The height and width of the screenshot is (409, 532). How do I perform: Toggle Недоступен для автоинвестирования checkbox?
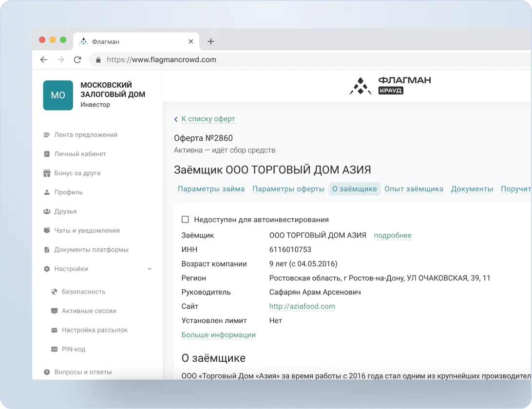[x=185, y=220]
